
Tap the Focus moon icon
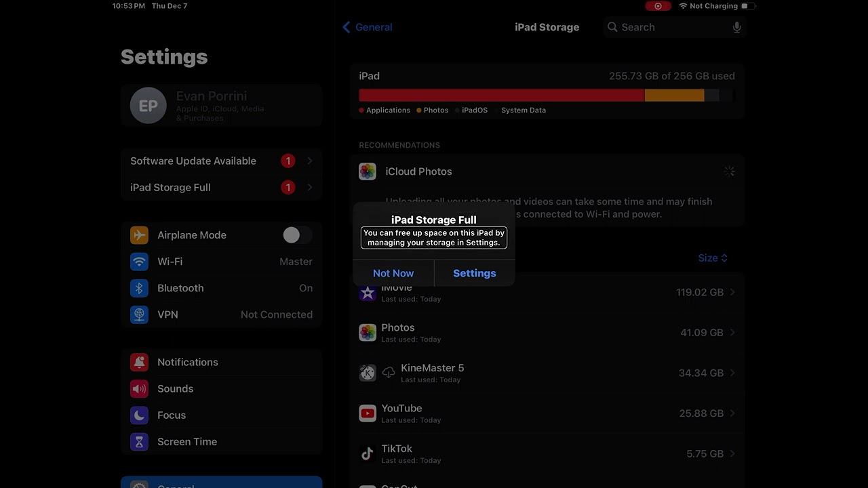[x=139, y=415]
